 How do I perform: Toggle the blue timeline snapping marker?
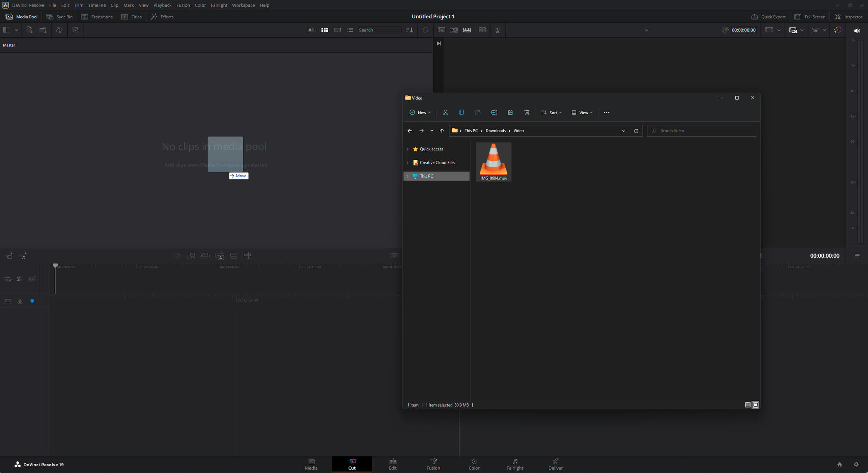pyautogui.click(x=32, y=301)
